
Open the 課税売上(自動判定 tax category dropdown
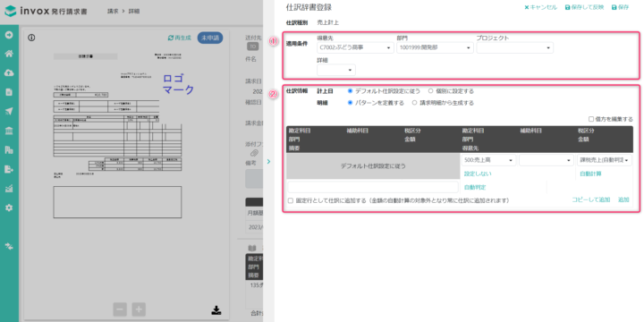point(605,160)
